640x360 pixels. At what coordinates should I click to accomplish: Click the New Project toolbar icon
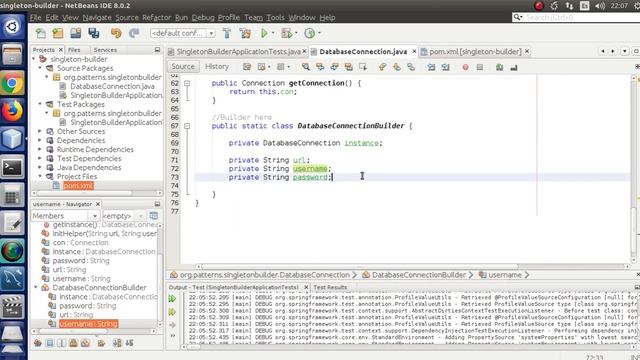58,33
